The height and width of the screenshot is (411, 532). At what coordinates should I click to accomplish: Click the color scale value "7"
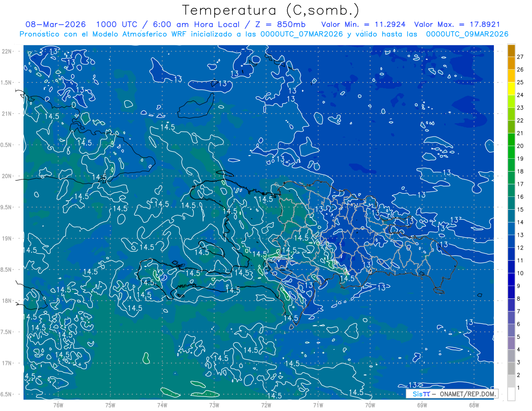pos(519,311)
